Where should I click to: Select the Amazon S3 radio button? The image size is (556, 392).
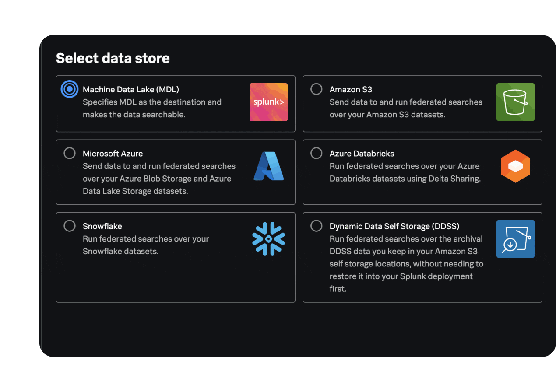[x=316, y=89]
